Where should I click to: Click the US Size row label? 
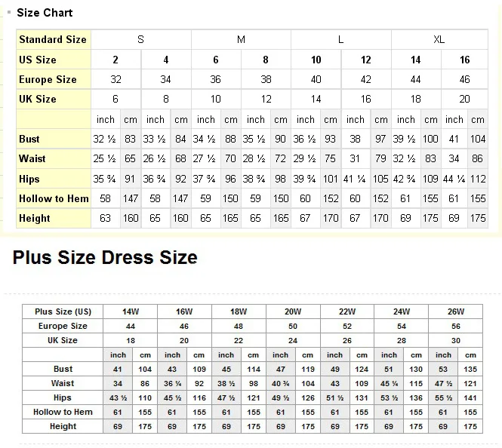tap(38, 60)
